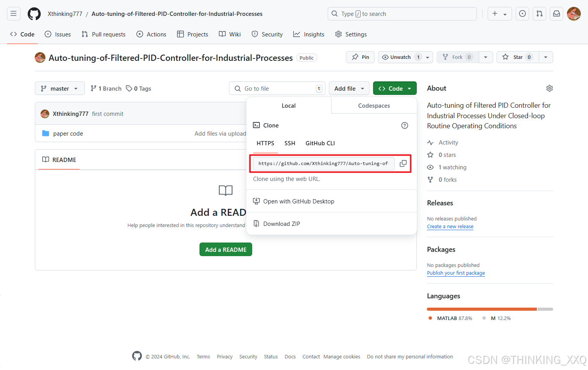
Task: Open the Create a new release link
Action: 450,227
